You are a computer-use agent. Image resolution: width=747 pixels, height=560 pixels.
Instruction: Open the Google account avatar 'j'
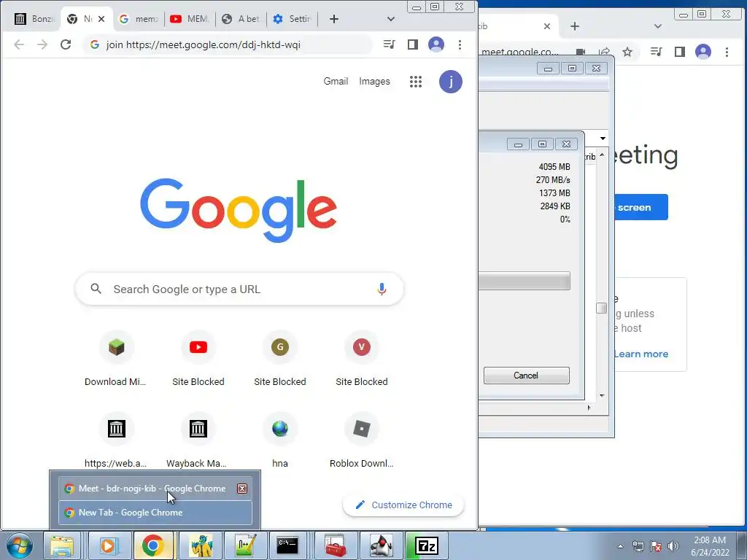pyautogui.click(x=451, y=82)
